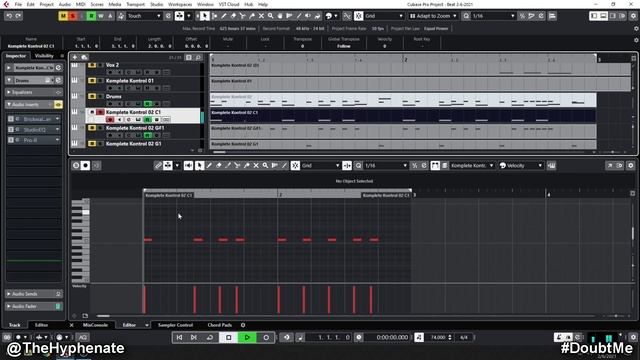Select the Object Selection arrow tool in top toolbar
This screenshot has height=360, width=640.
click(x=204, y=16)
